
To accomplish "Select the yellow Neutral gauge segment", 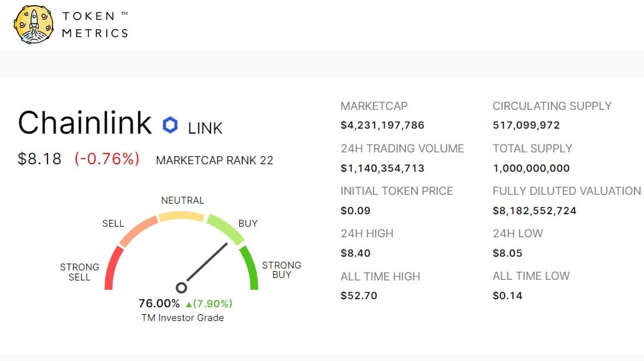I will 181,216.
